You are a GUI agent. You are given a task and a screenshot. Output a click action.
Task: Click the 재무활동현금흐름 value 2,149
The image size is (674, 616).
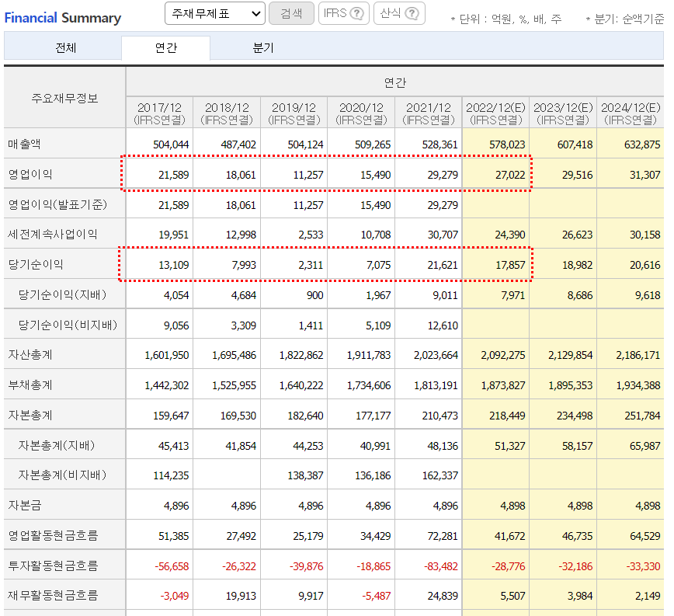648,596
